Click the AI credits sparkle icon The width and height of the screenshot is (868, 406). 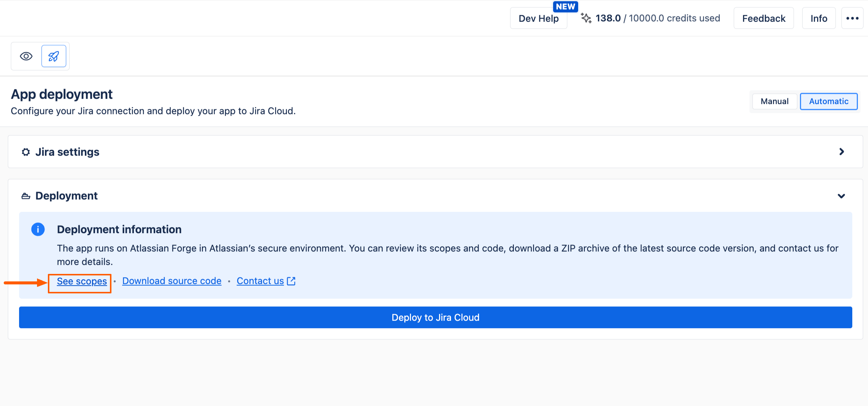[x=586, y=18]
